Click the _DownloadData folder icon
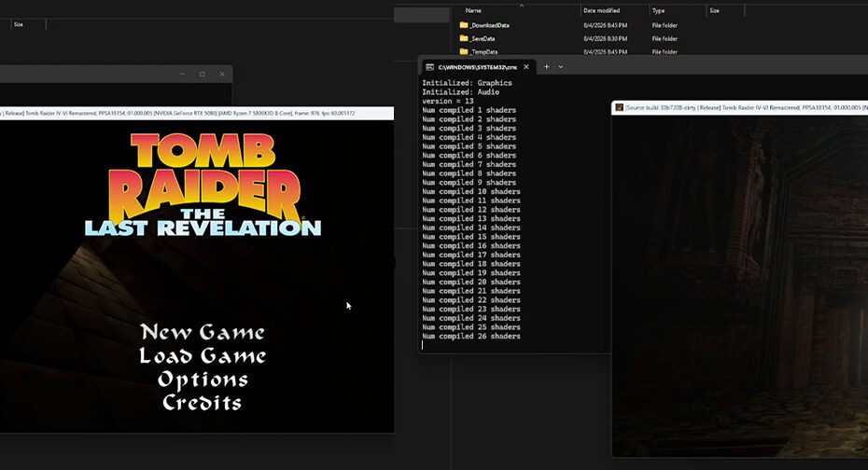This screenshot has height=470, width=868. tap(464, 25)
